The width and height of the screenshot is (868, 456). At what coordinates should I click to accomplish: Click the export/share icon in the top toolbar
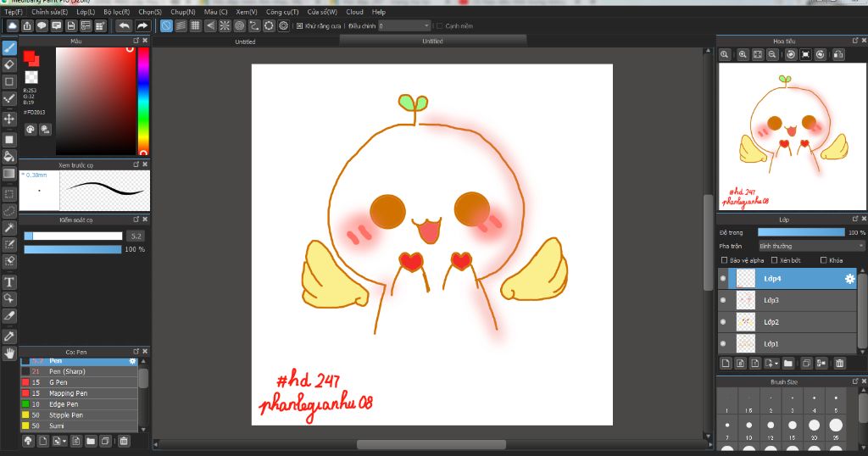(27, 25)
